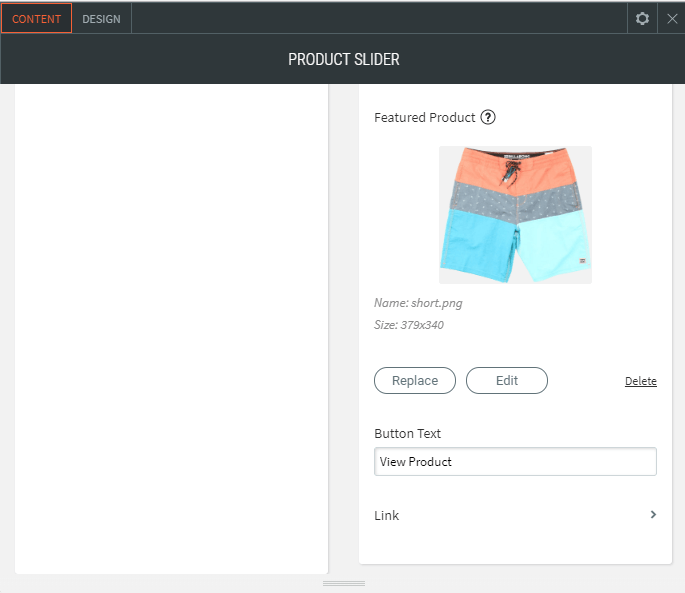685x593 pixels.
Task: Click the short.png file name text
Action: (418, 303)
